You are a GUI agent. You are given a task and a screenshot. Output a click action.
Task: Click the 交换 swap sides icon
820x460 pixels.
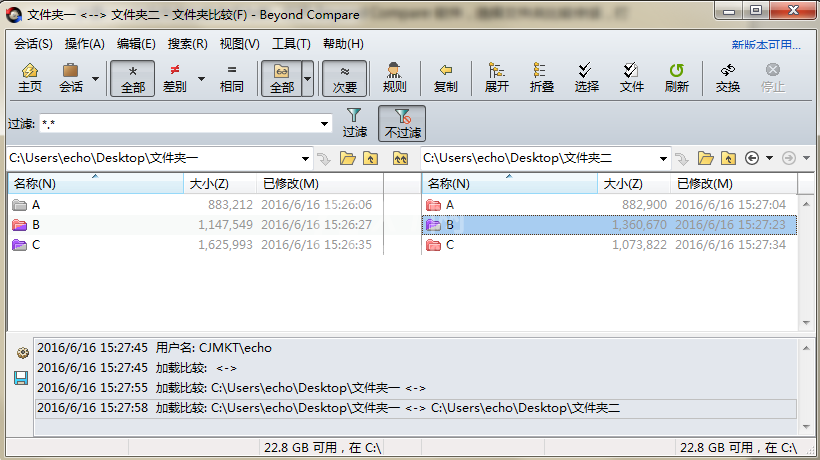727,78
